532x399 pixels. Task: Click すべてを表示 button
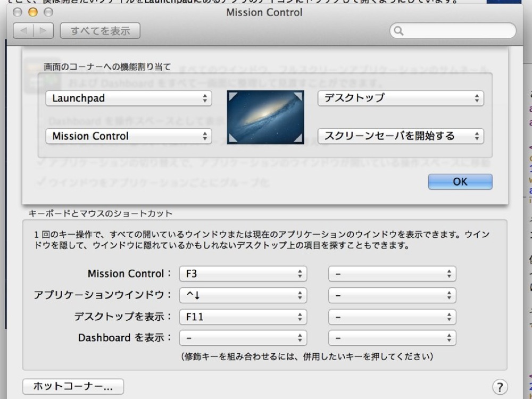(100, 31)
